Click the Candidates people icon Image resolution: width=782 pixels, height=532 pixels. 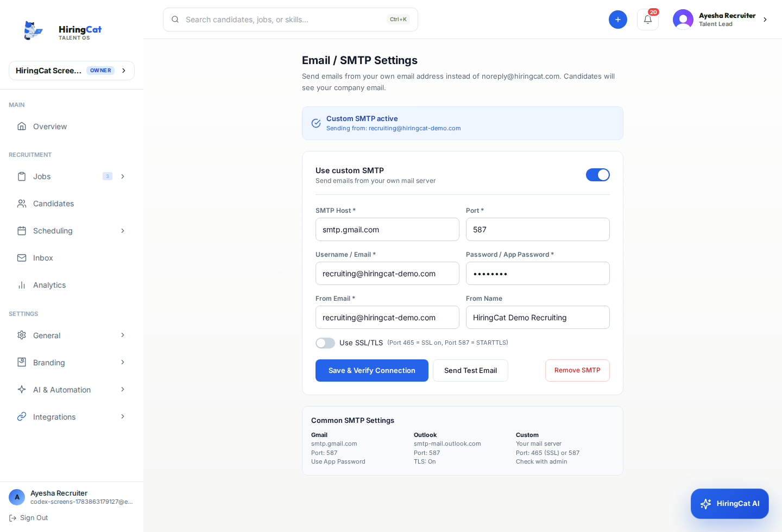pyautogui.click(x=22, y=204)
